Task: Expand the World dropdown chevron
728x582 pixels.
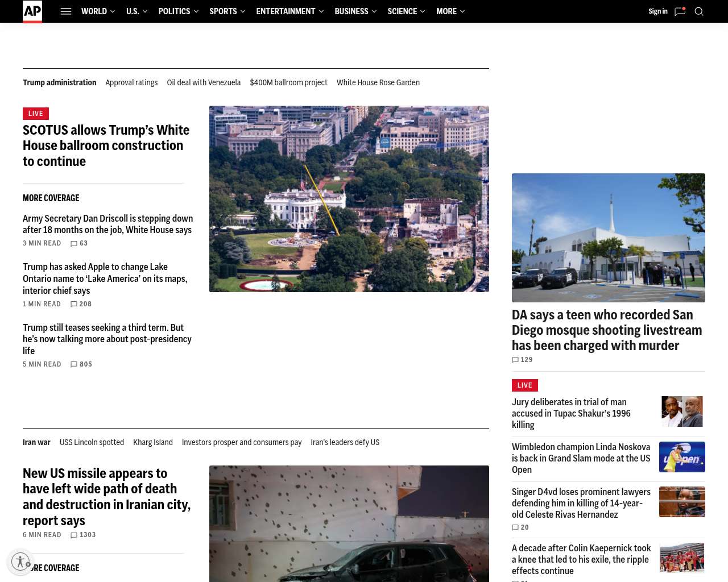Action: pyautogui.click(x=113, y=11)
